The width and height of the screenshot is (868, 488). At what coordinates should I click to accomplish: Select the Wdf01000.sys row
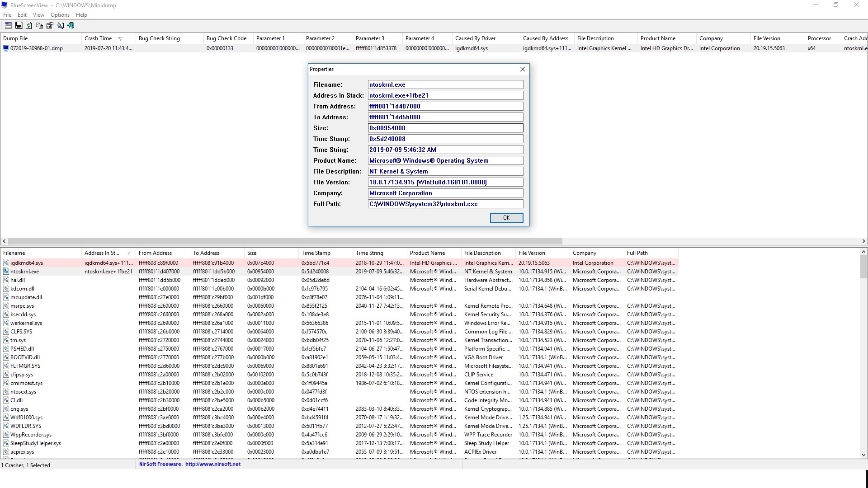pyautogui.click(x=339, y=418)
